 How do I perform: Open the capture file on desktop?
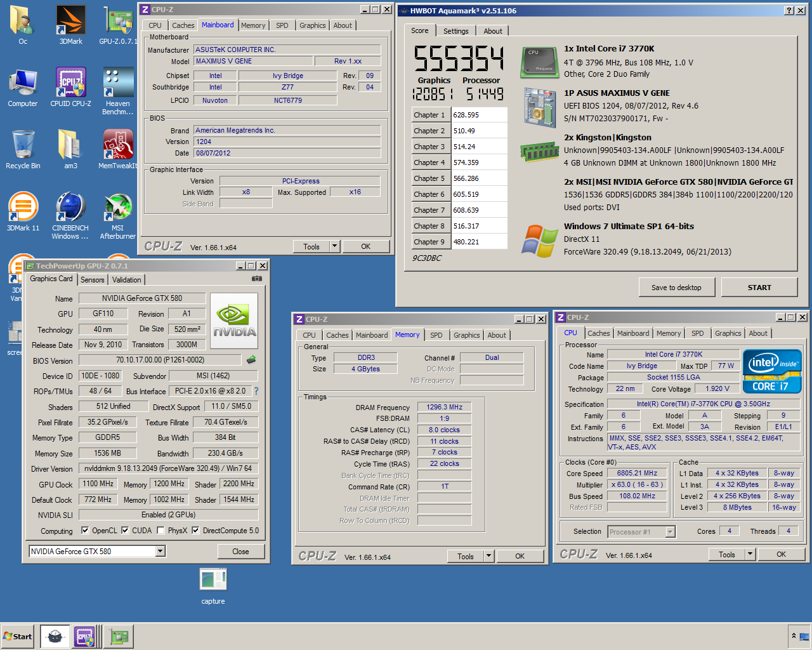(x=213, y=586)
